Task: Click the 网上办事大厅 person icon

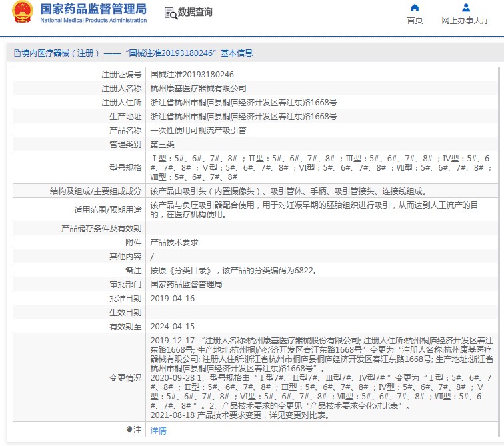Action: coord(466,8)
